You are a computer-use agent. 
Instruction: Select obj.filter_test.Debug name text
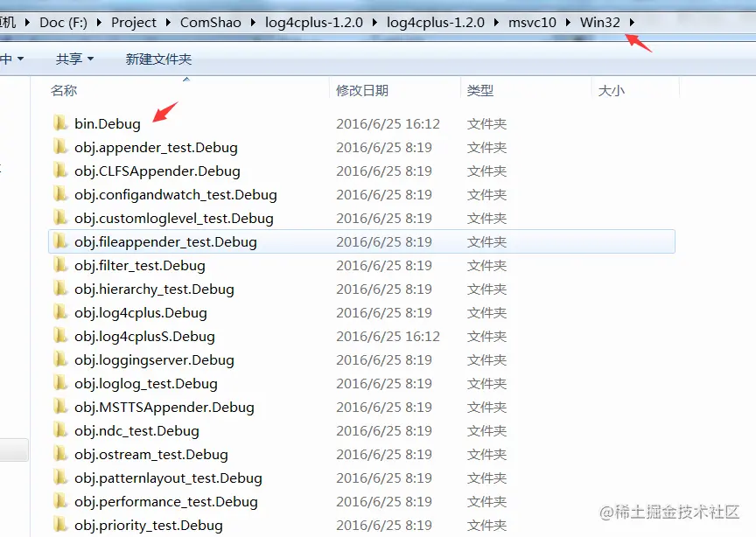[x=140, y=266]
